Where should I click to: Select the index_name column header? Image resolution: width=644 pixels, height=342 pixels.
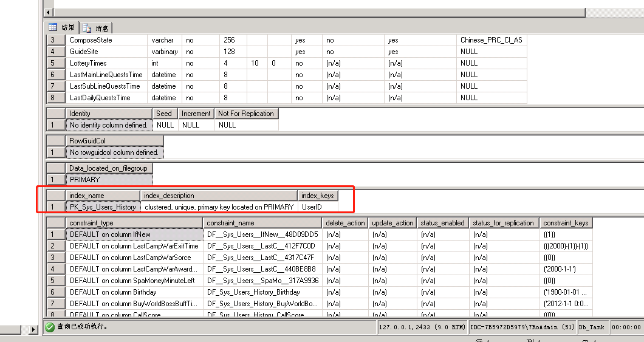coord(103,196)
